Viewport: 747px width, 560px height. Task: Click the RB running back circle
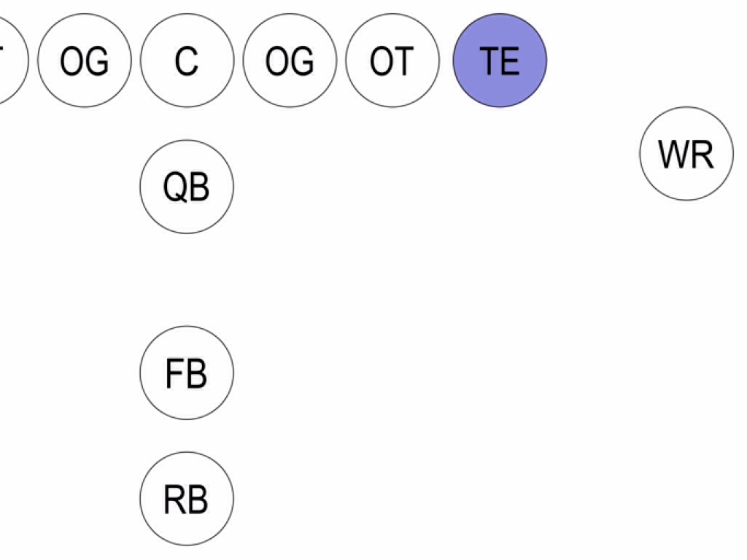(x=187, y=499)
